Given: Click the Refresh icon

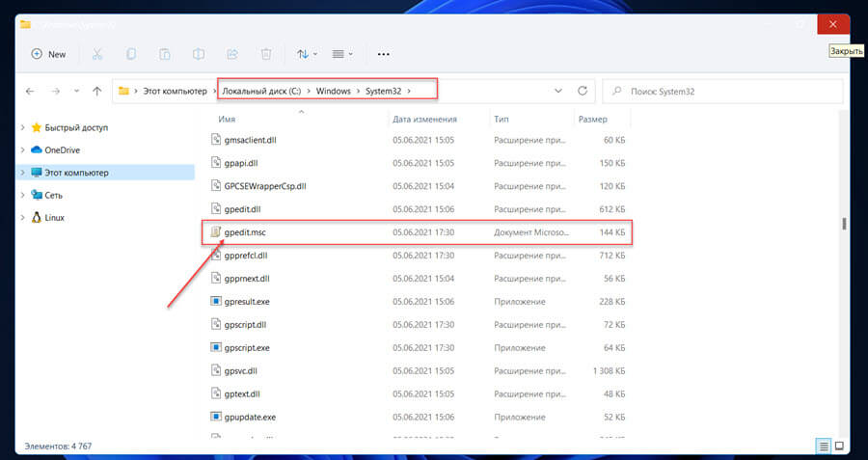Looking at the screenshot, I should click(x=583, y=92).
